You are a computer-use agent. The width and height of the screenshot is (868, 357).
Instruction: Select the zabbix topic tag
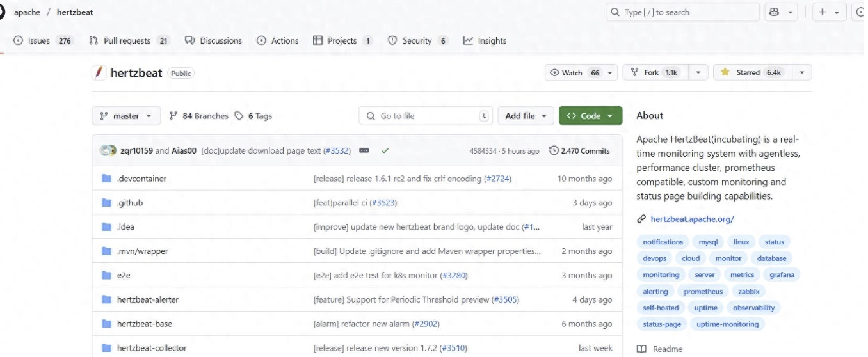748,292
